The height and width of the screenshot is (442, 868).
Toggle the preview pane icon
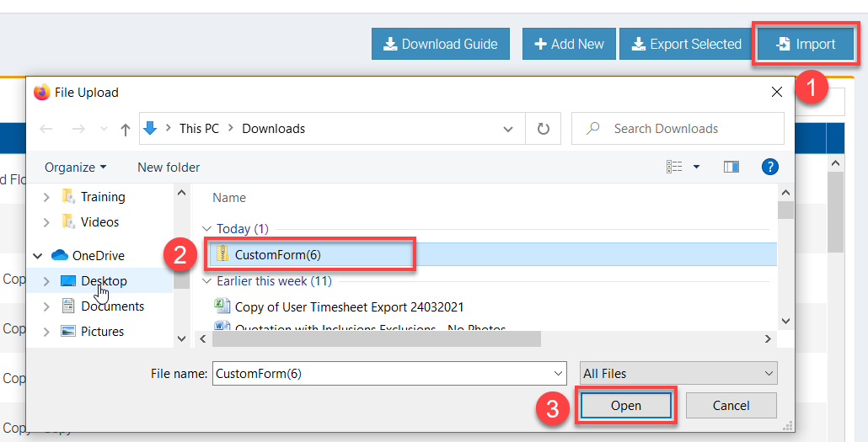pyautogui.click(x=731, y=167)
